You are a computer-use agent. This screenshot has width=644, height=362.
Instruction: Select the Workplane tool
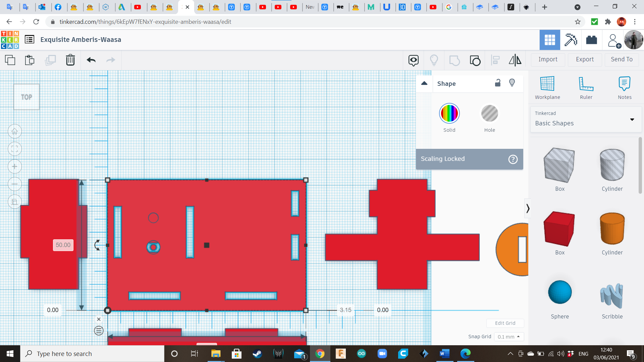547,87
